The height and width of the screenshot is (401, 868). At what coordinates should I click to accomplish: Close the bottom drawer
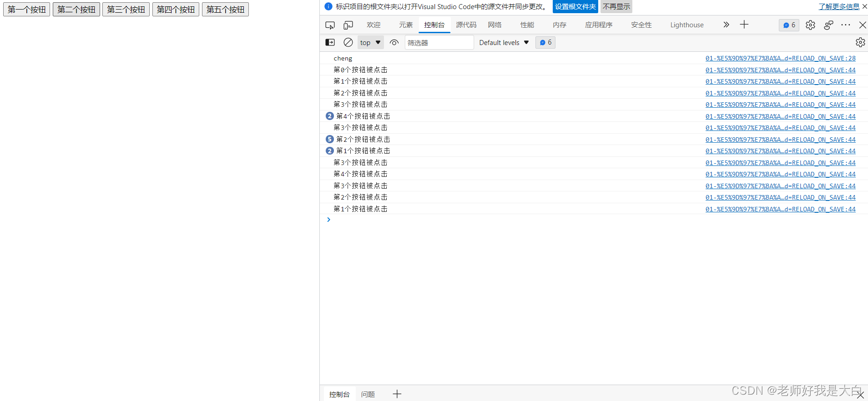click(x=860, y=395)
